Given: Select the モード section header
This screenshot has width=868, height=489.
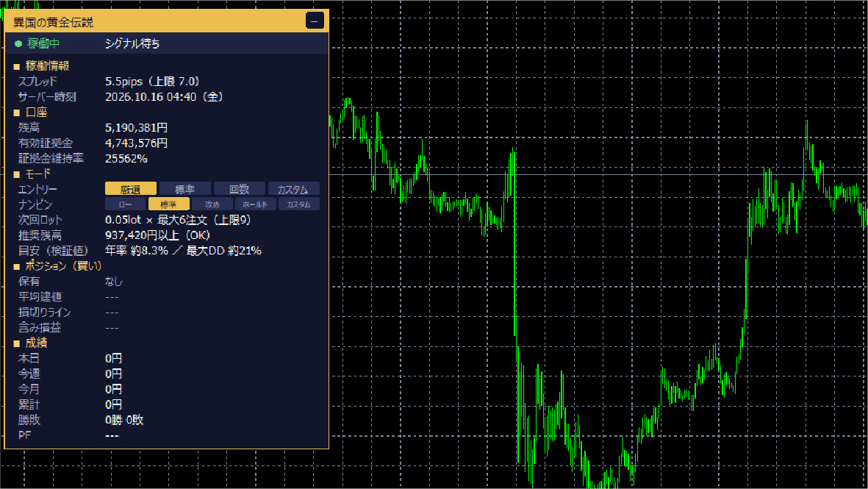Looking at the screenshot, I should pyautogui.click(x=37, y=174).
